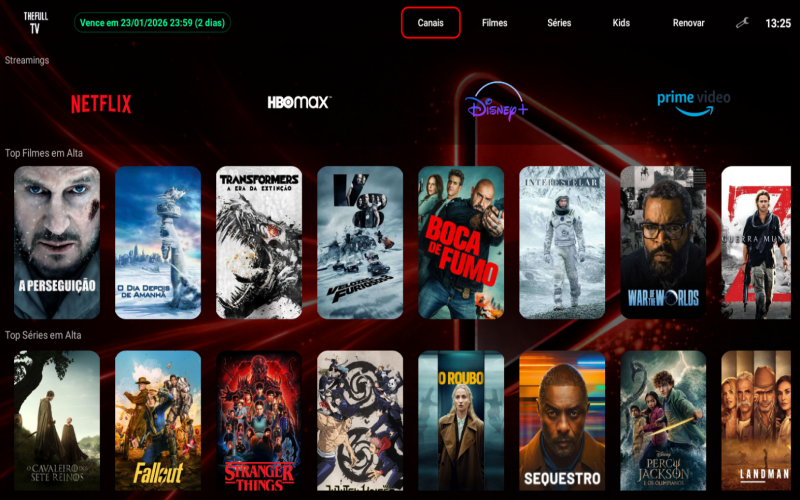This screenshot has width=800, height=500.
Task: Click the subscription expiry badge
Action: pos(152,22)
